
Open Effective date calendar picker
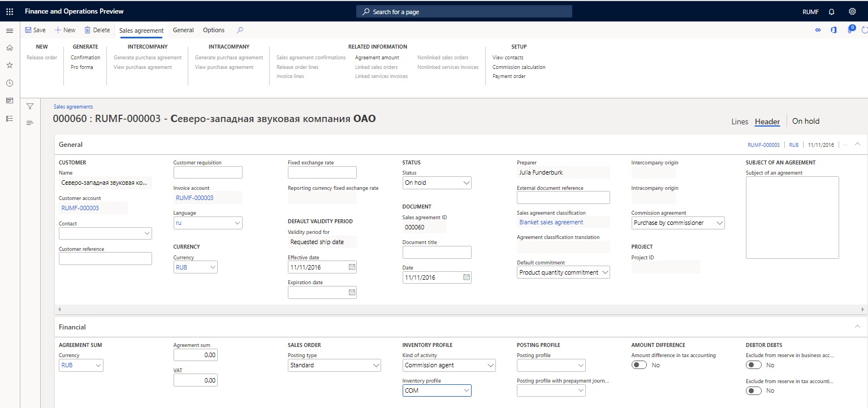click(352, 267)
